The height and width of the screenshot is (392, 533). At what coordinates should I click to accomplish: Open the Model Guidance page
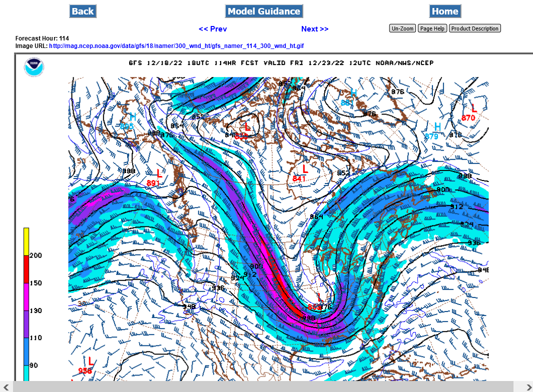264,11
